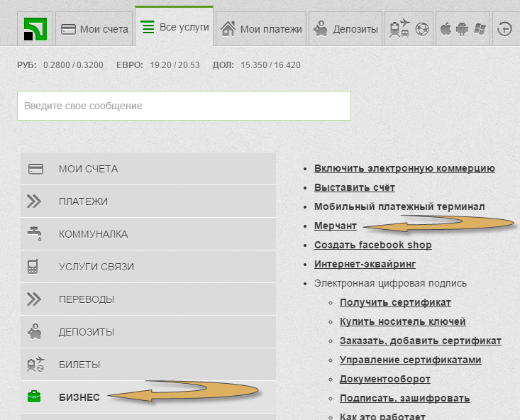
Task: Open the Мои счета tab
Action: click(94, 29)
